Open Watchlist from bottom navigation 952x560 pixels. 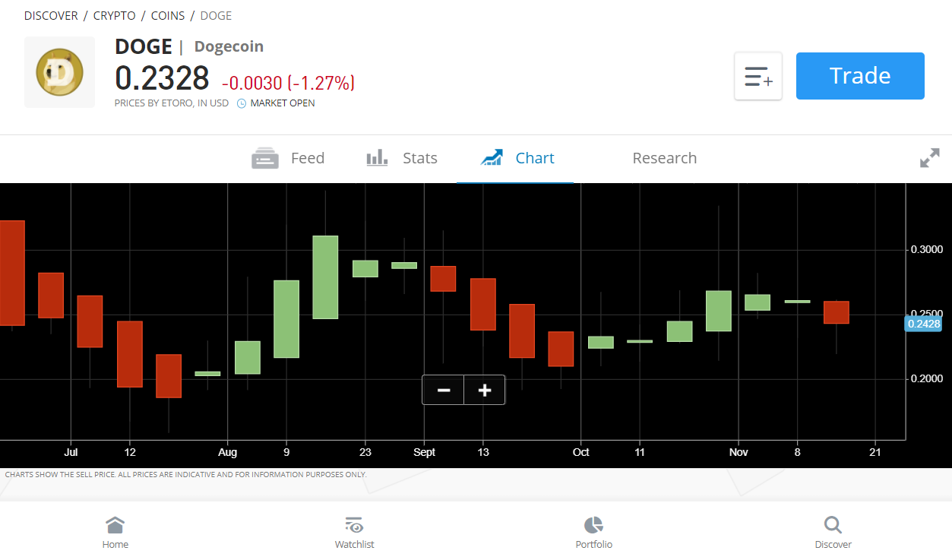tap(354, 533)
